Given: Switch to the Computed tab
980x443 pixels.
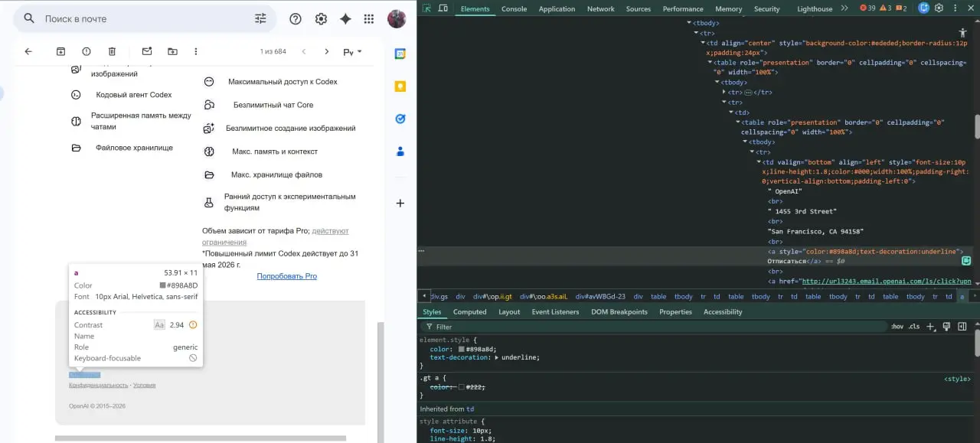Looking at the screenshot, I should (469, 312).
